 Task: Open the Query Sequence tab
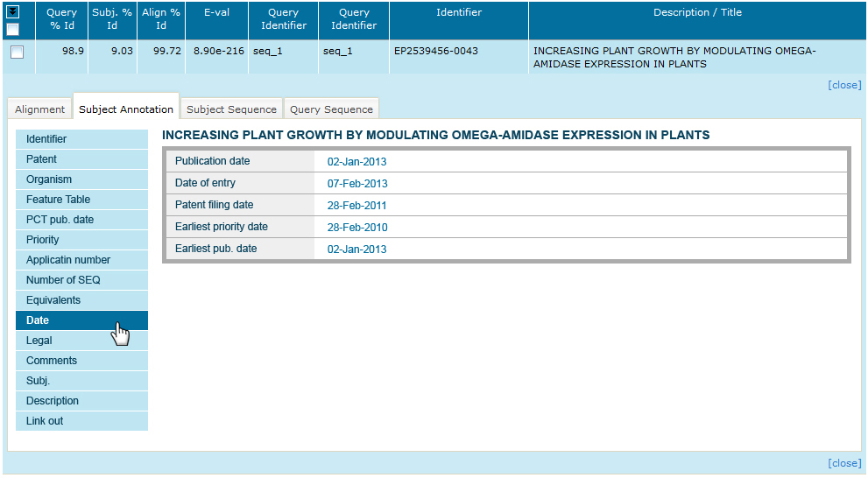pos(331,109)
